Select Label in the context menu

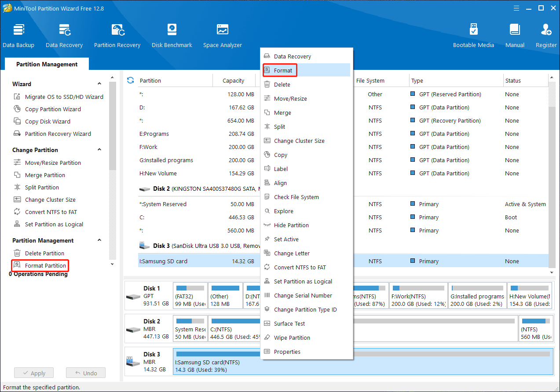307,169
